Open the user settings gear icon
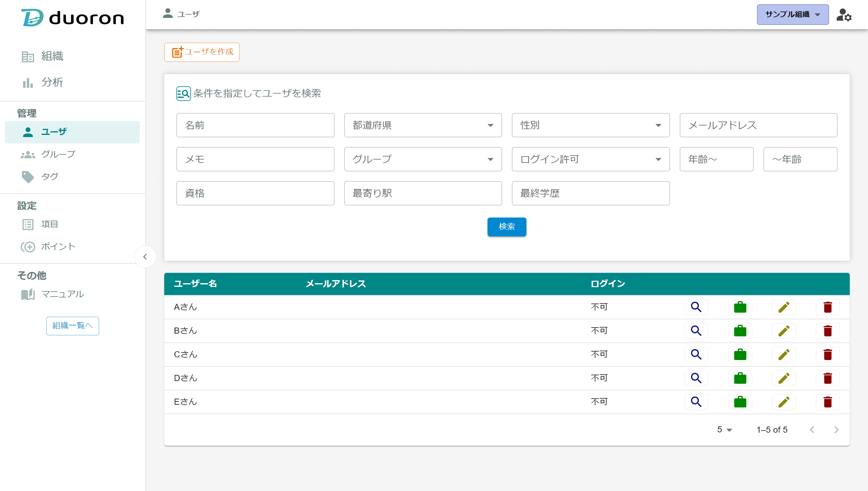 [844, 15]
